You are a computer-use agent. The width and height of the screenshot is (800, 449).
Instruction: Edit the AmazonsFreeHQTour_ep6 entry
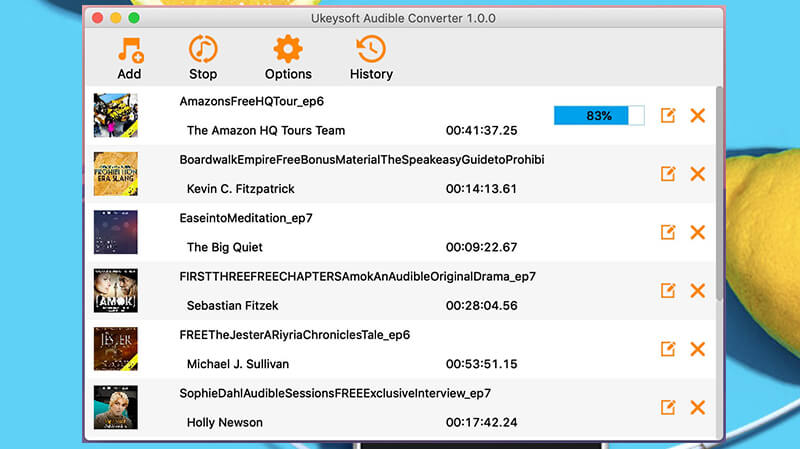tap(668, 115)
